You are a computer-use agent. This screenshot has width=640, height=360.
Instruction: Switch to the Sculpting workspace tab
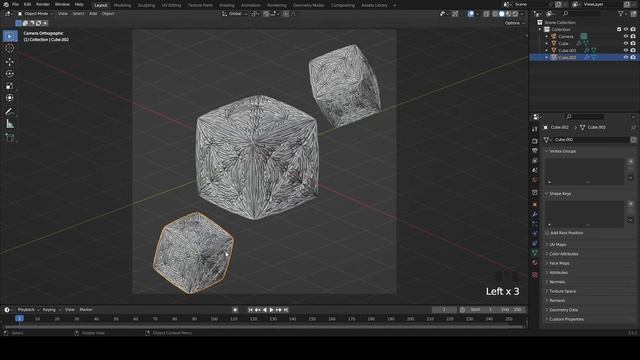(147, 5)
